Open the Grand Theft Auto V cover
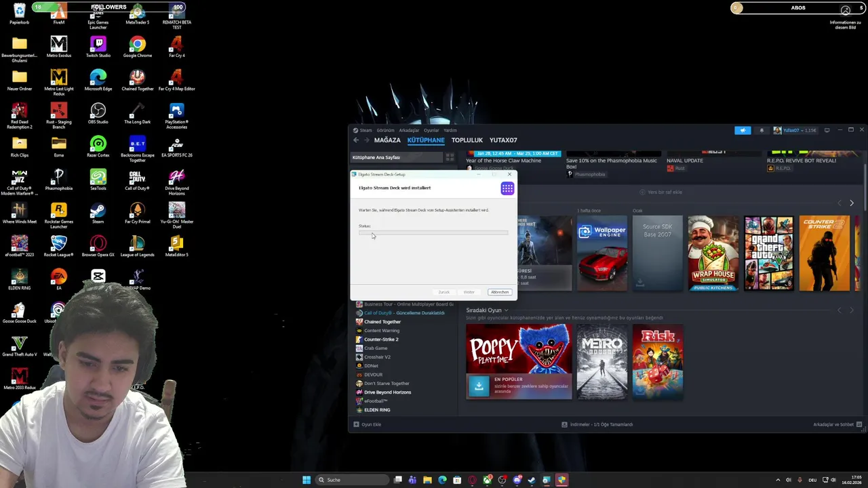 click(x=769, y=253)
